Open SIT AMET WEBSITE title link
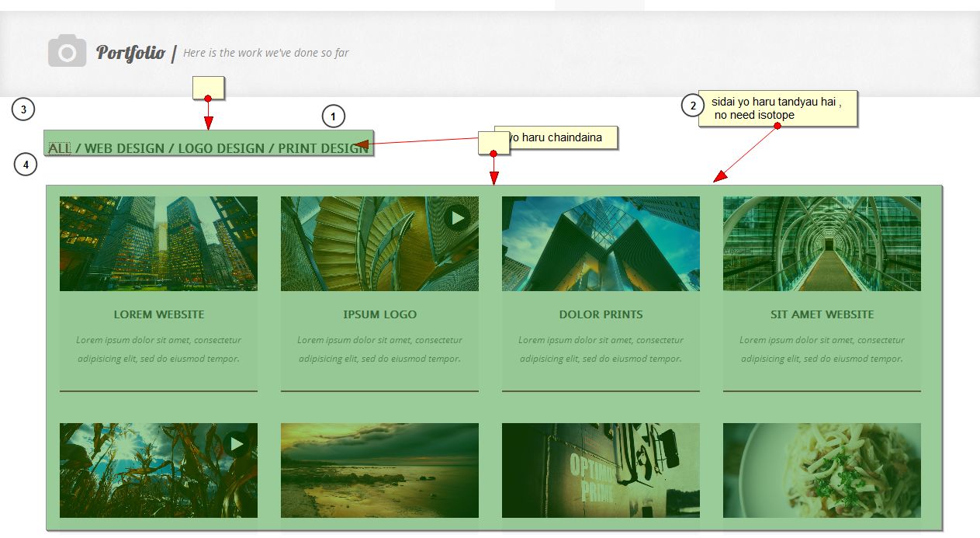Image resolution: width=980 pixels, height=538 pixels. coord(822,314)
